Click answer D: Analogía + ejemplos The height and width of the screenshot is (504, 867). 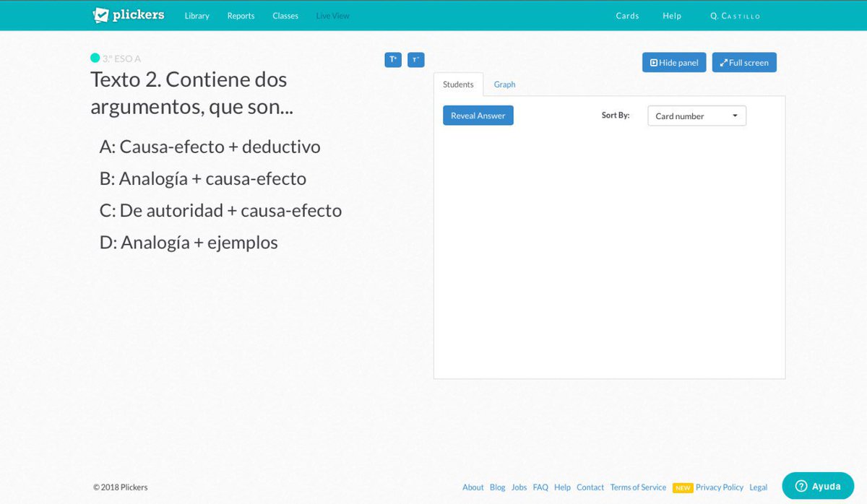click(189, 242)
